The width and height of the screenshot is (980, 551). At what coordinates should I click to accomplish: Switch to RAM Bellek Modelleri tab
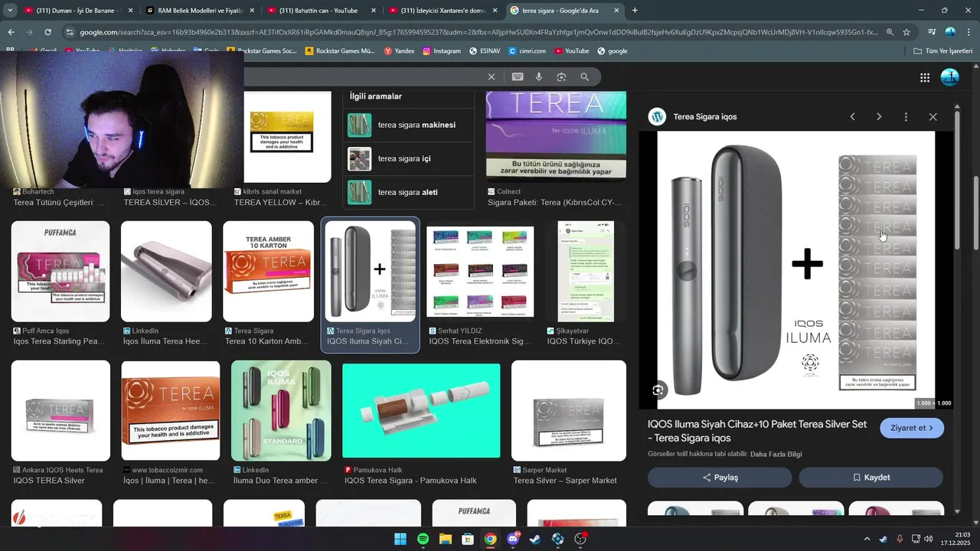pos(200,11)
